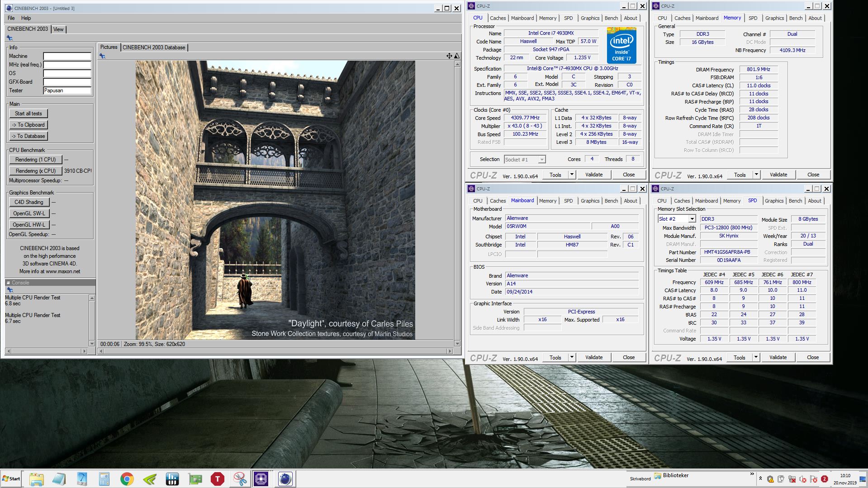Viewport: 868px width, 488px height.
Task: Click the pin icon in the CINEBENCH tab panel
Action: [x=9, y=38]
